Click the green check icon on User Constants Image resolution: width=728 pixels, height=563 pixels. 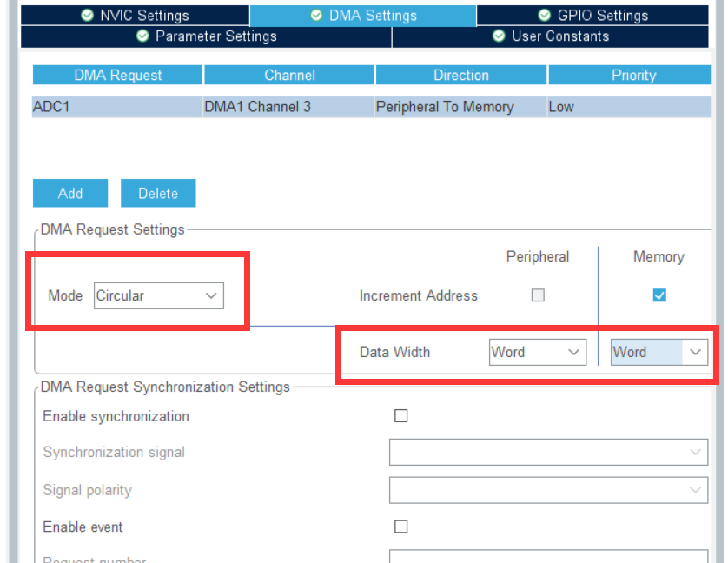click(499, 36)
